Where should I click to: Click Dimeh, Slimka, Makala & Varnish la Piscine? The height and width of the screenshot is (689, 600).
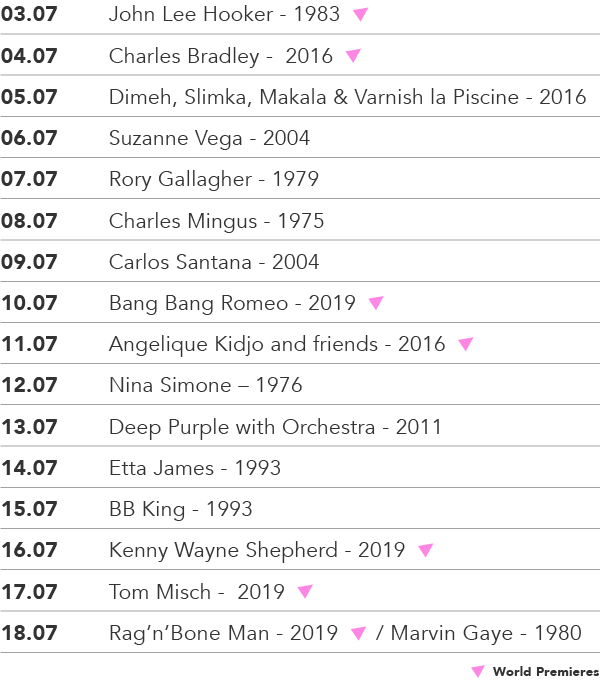pyautogui.click(x=314, y=97)
